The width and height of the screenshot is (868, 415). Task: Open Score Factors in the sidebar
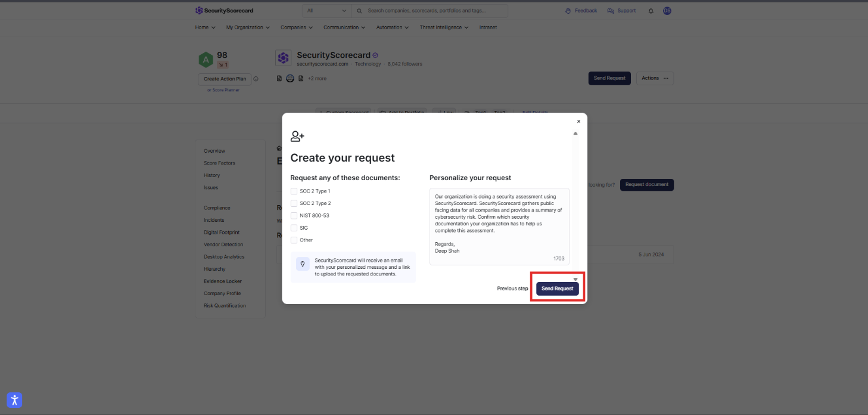pos(219,163)
